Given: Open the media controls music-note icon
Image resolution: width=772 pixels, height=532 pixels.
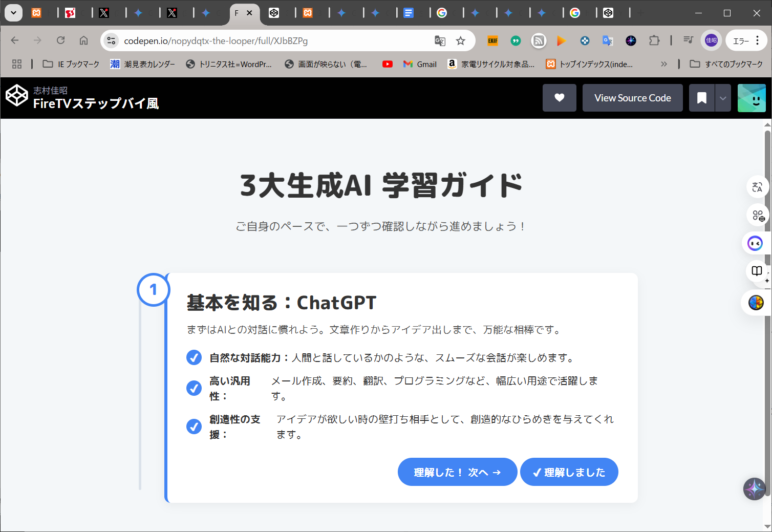Looking at the screenshot, I should coord(688,40).
